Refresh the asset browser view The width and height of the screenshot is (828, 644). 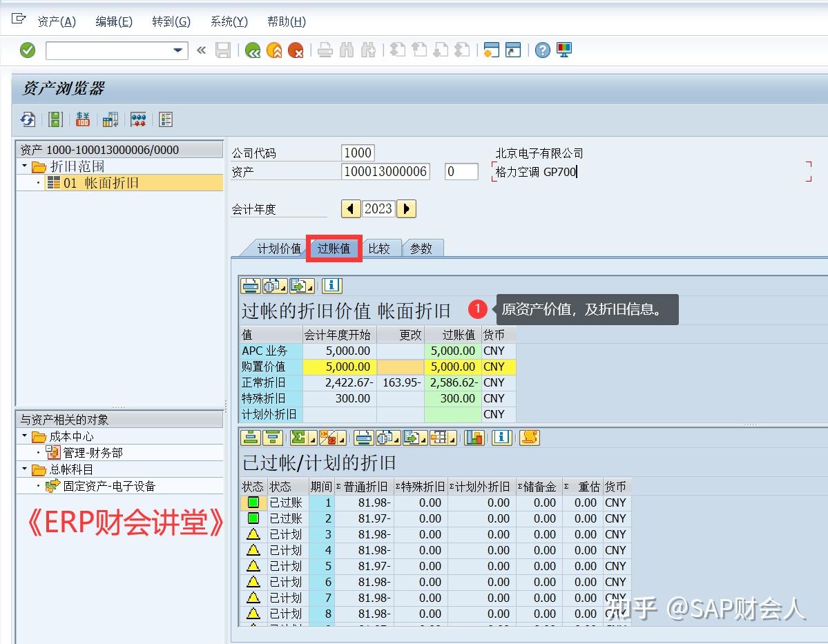tap(28, 119)
